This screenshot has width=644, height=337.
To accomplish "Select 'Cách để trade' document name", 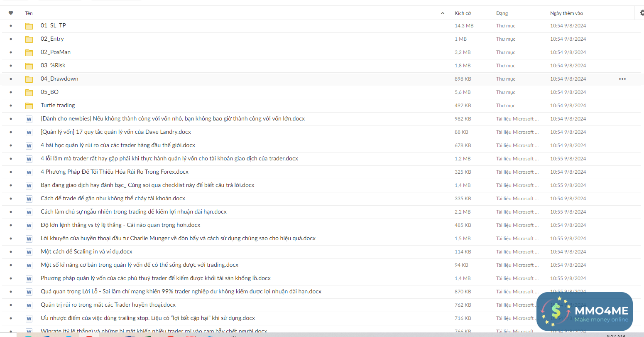I will [113, 198].
